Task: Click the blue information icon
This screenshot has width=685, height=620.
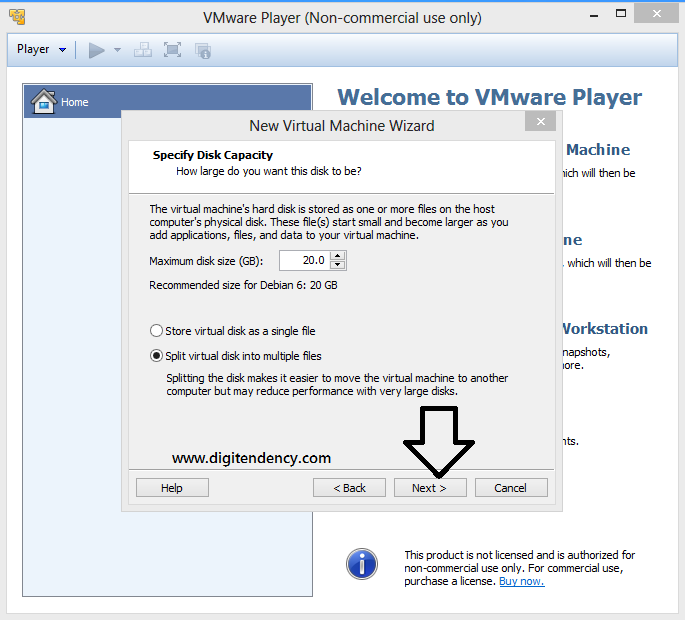Action: pyautogui.click(x=362, y=564)
